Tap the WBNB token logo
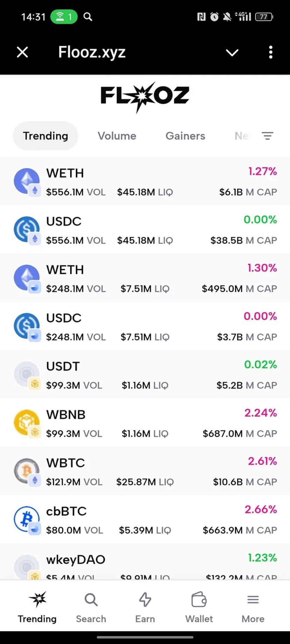Image resolution: width=290 pixels, height=644 pixels. 27,422
